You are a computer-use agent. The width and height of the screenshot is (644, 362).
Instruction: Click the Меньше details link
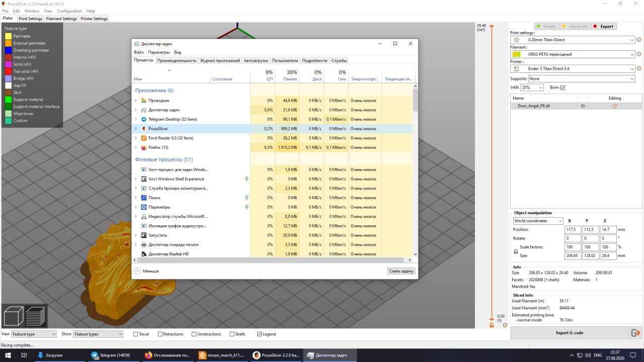150,271
